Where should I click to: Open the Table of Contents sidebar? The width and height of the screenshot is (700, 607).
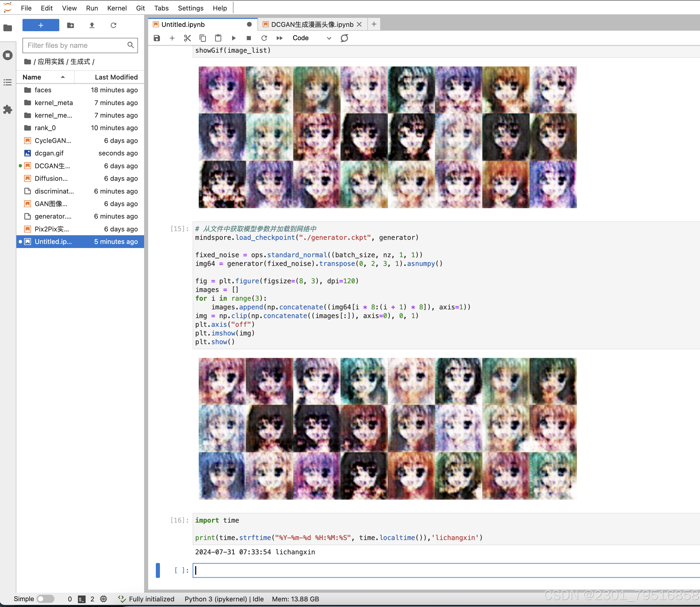point(7,82)
